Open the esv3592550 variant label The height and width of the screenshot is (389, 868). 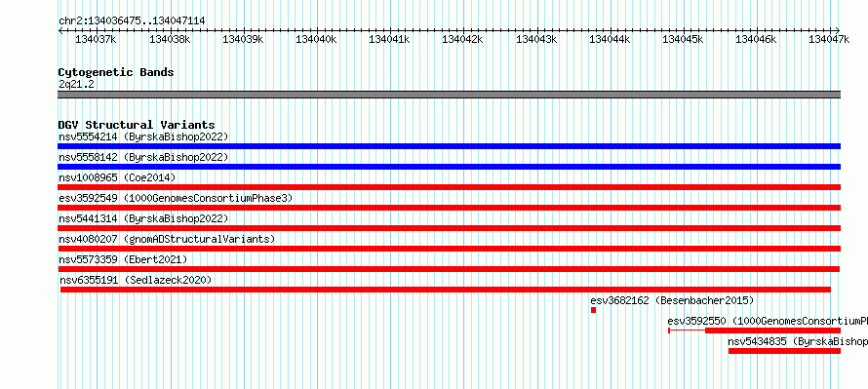point(768,321)
